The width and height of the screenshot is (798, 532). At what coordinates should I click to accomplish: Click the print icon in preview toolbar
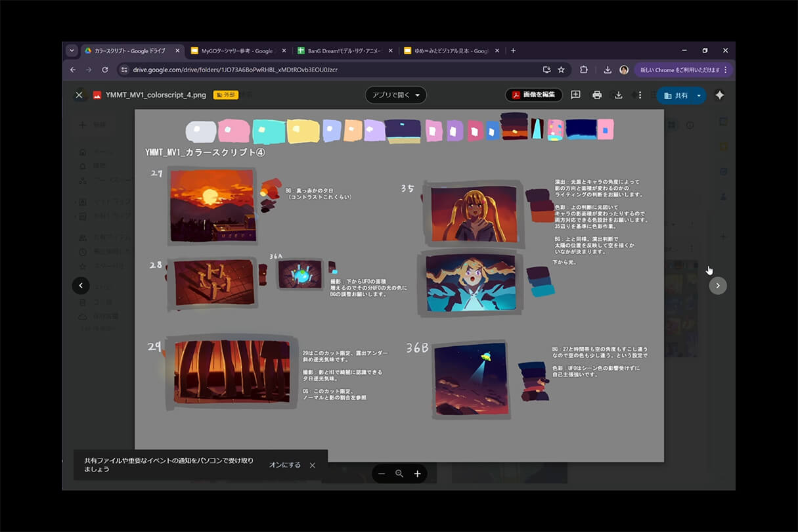pyautogui.click(x=597, y=95)
